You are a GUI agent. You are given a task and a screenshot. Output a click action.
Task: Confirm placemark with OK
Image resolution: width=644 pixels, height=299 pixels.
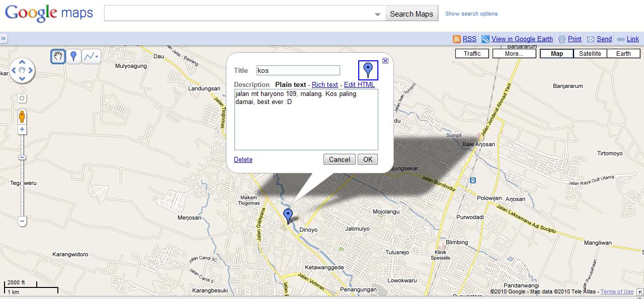[368, 159]
